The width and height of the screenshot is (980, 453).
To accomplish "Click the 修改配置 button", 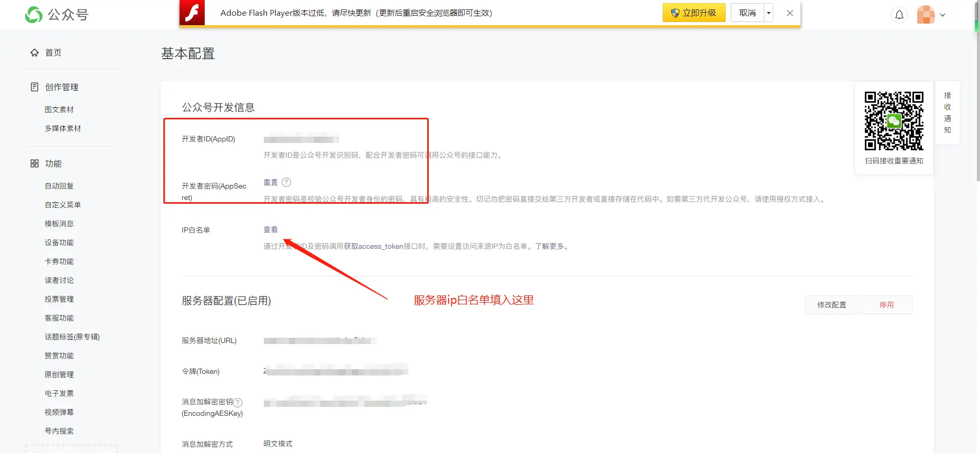I will tap(831, 305).
